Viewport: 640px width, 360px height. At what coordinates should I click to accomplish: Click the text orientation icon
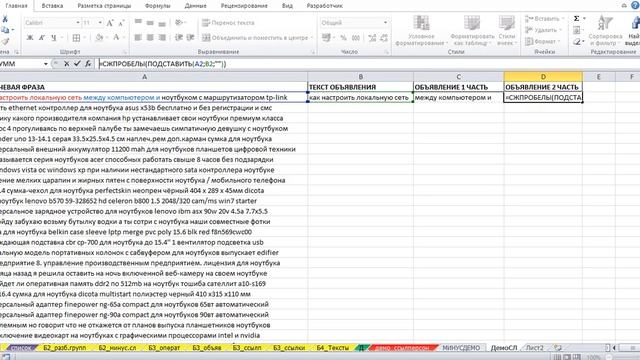click(179, 22)
